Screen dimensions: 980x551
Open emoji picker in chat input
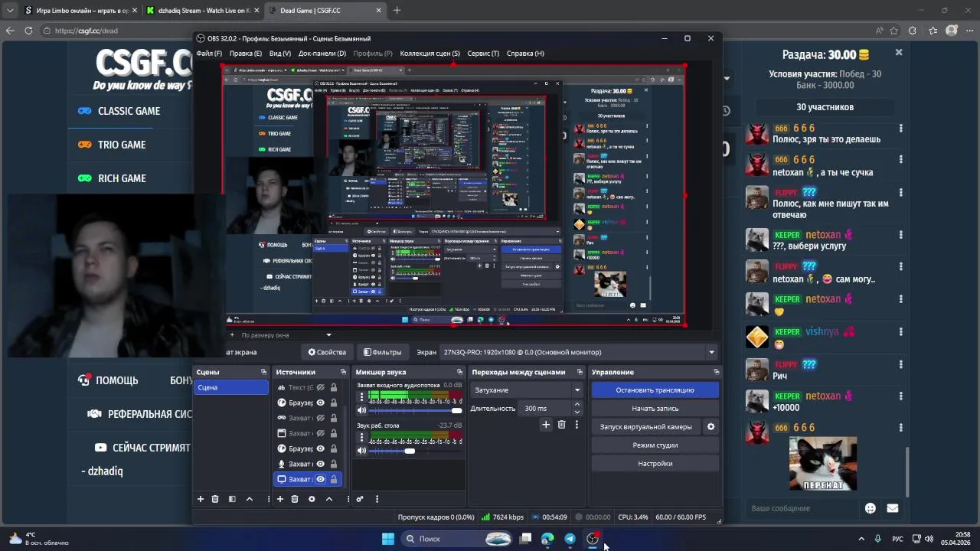(871, 508)
